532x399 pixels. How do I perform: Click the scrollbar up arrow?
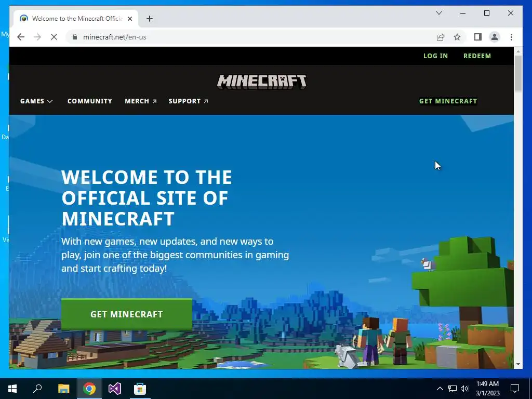pos(518,51)
